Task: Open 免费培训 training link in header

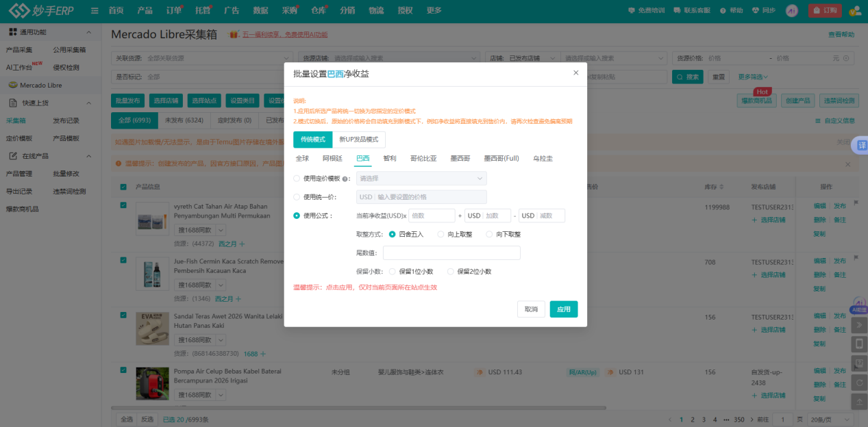Action: click(646, 10)
